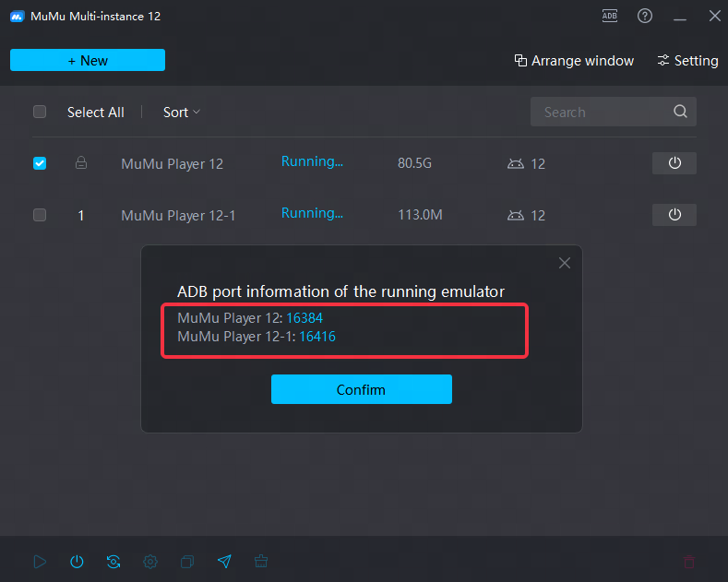Click lock icon on MuMu Player 12 row
The height and width of the screenshot is (582, 728).
[x=81, y=163]
